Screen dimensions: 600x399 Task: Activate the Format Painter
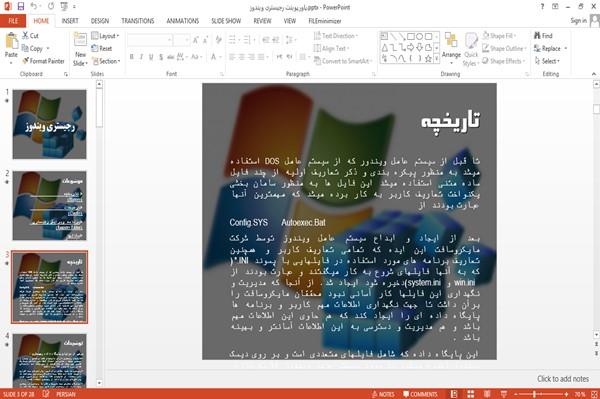pyautogui.click(x=43, y=61)
